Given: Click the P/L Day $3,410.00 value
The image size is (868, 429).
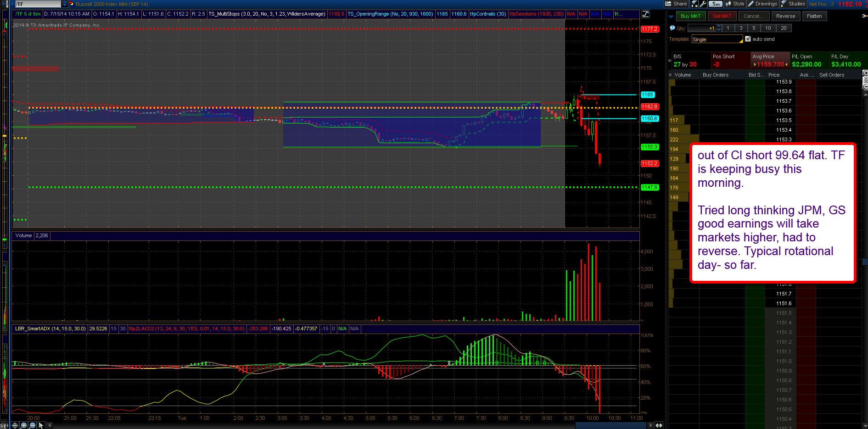Looking at the screenshot, I should click(x=846, y=65).
